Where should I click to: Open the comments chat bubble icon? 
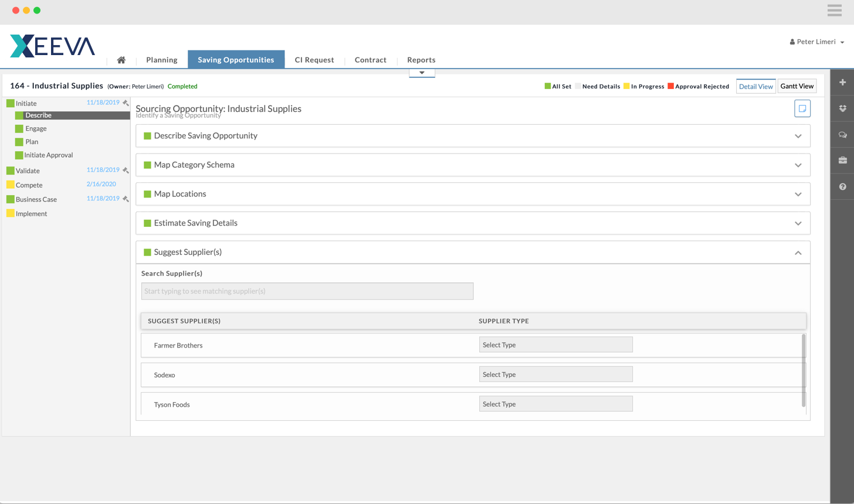pyautogui.click(x=842, y=135)
